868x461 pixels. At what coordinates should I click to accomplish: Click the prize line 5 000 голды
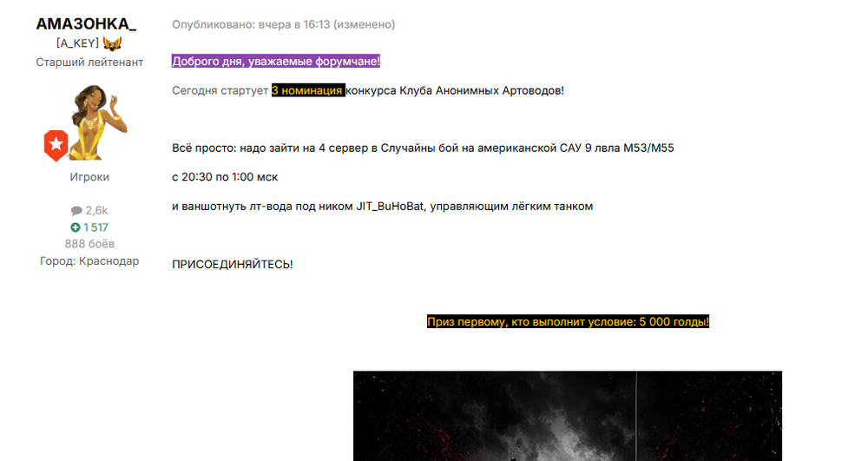[x=568, y=321]
